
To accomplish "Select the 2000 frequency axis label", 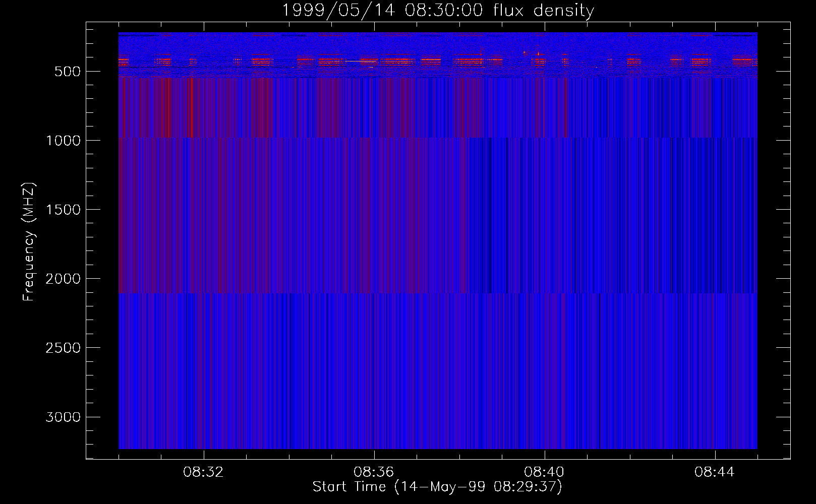I will pyautogui.click(x=63, y=279).
